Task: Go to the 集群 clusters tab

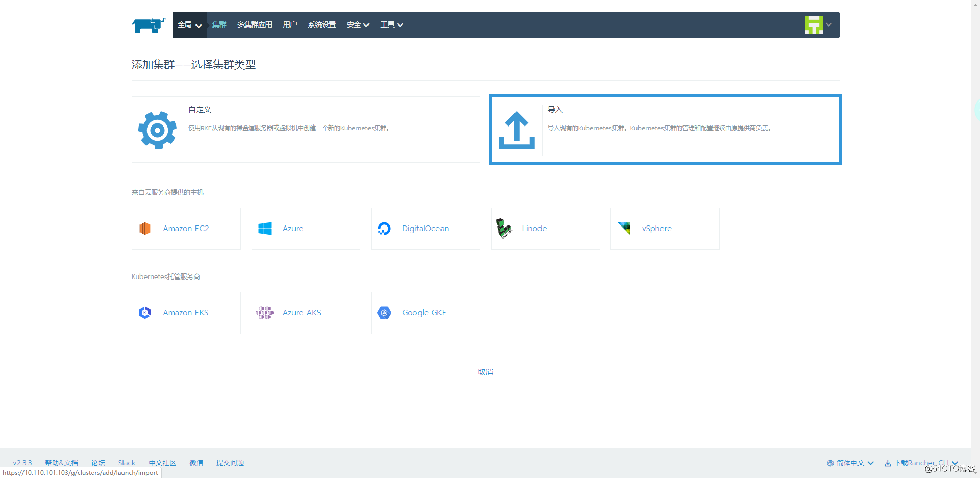Action: [219, 25]
